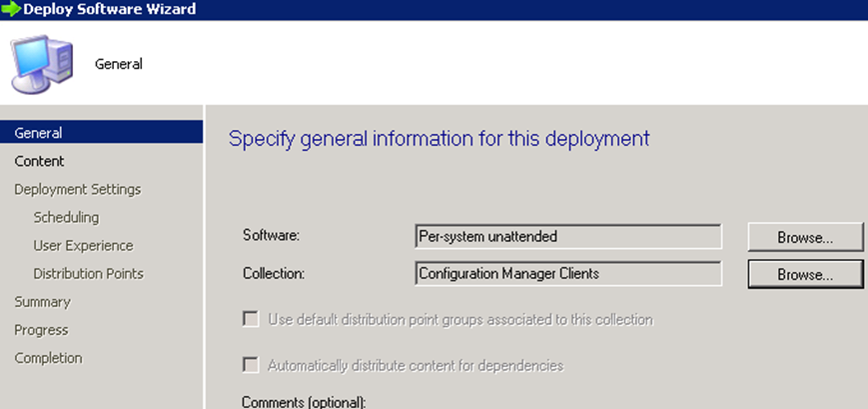The image size is (868, 409).
Task: Jump to the Summary step
Action: [x=42, y=302]
